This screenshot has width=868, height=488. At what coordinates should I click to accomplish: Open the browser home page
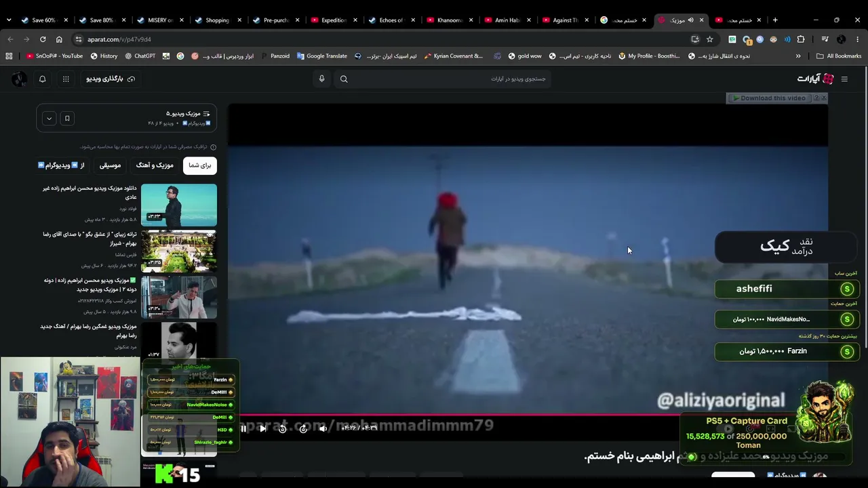(x=59, y=39)
